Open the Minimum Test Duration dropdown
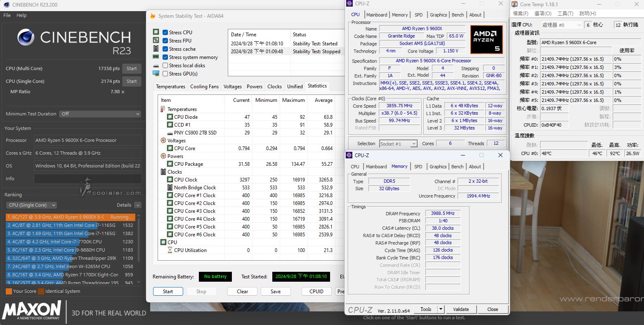 tap(100, 114)
